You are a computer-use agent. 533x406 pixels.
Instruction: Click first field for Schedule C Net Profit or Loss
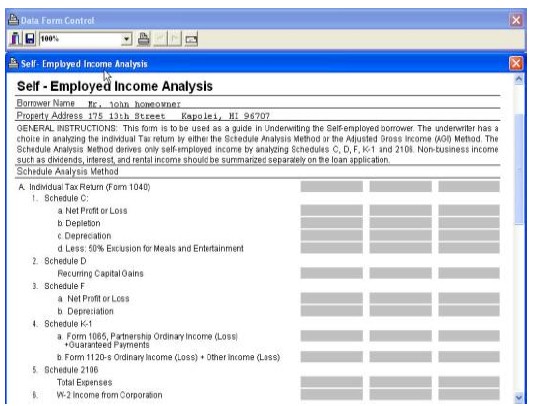pos(331,210)
